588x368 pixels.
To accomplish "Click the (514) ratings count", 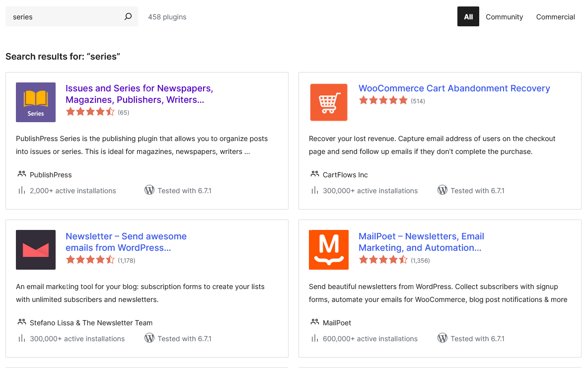I will click(x=418, y=101).
